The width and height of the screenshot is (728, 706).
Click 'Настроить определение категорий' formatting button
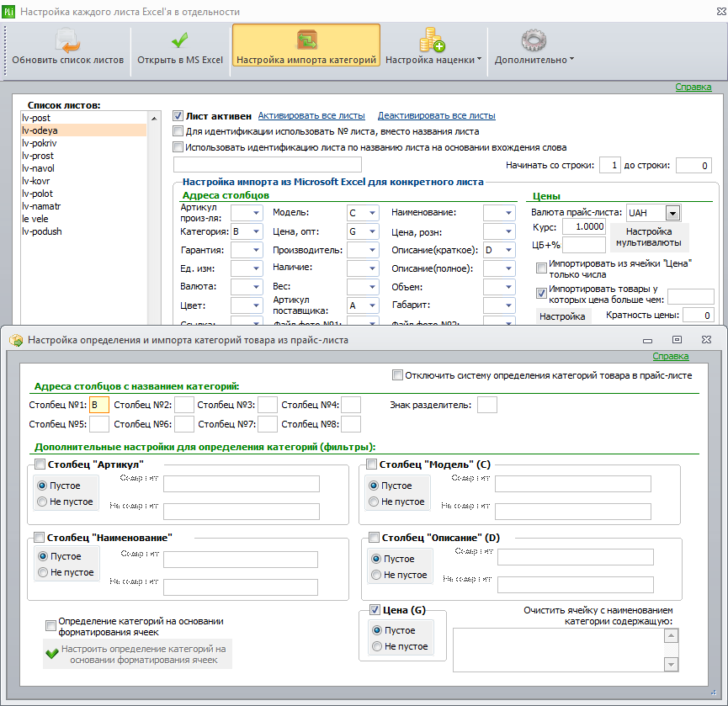[137, 654]
